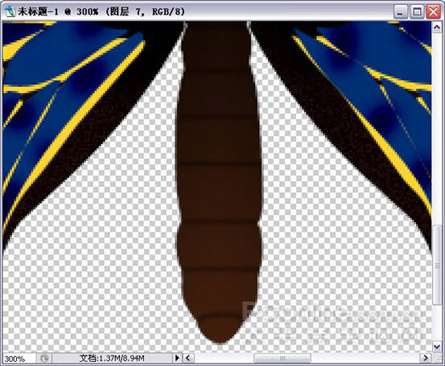Click the vertical scrollbar thumb
This screenshot has height=366, width=445.
click(437, 265)
